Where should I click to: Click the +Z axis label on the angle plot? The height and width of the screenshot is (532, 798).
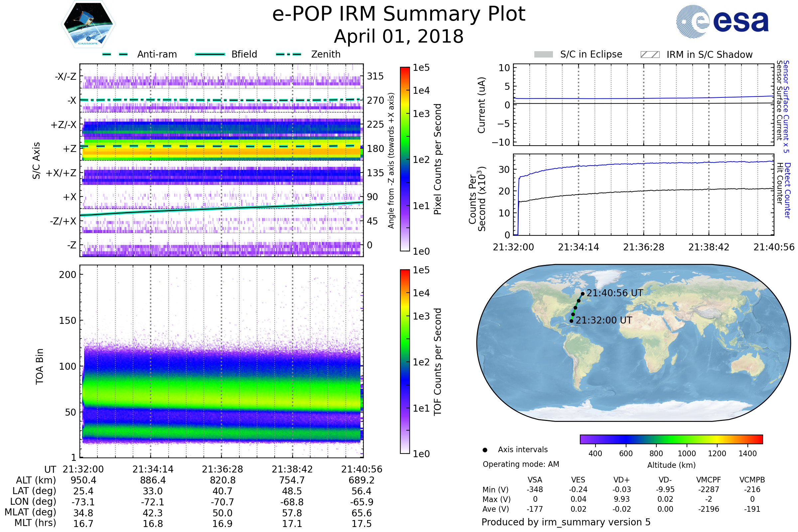pyautogui.click(x=70, y=149)
